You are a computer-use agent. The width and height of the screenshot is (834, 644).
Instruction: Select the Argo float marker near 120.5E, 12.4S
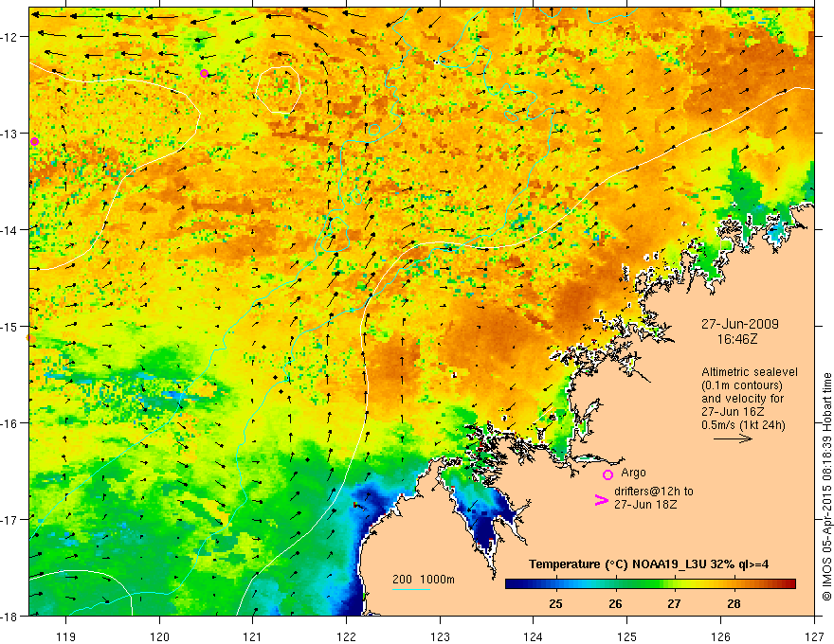click(x=205, y=73)
